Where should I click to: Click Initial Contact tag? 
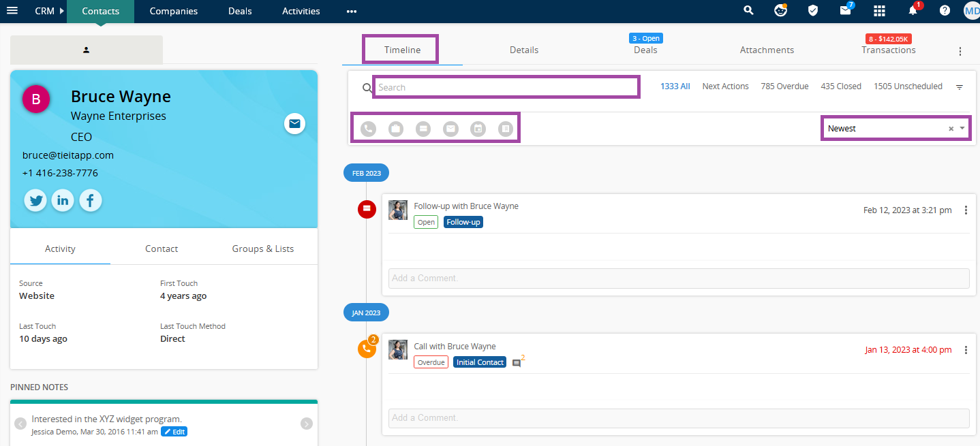pyautogui.click(x=480, y=362)
